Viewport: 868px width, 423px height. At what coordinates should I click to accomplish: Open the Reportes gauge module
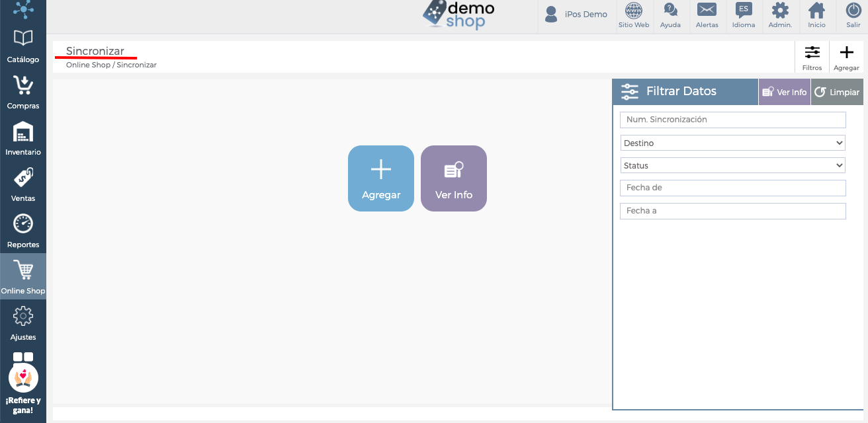pos(23,230)
